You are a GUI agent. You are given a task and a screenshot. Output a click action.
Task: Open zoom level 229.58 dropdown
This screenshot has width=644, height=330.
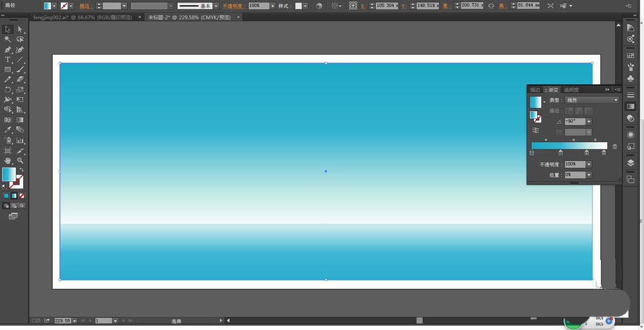pos(74,320)
